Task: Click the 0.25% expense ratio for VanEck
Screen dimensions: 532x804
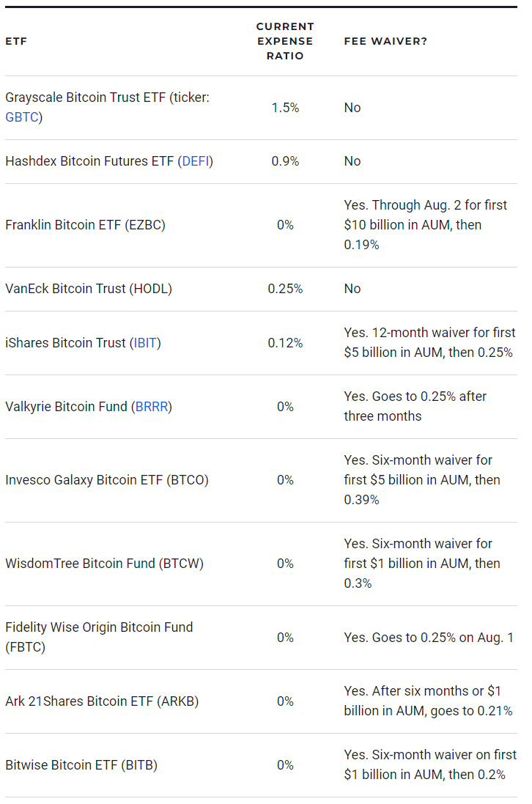Action: click(285, 289)
